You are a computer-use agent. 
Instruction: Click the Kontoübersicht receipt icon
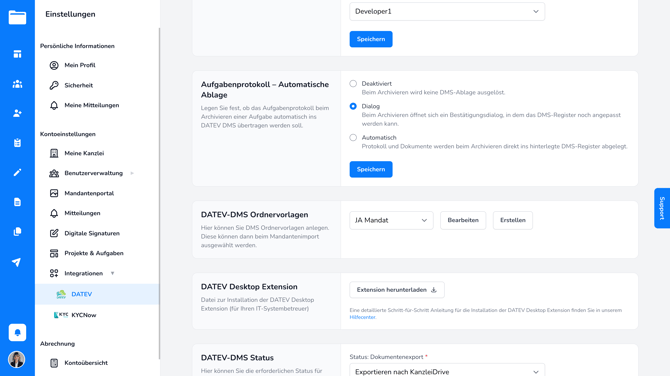54,363
